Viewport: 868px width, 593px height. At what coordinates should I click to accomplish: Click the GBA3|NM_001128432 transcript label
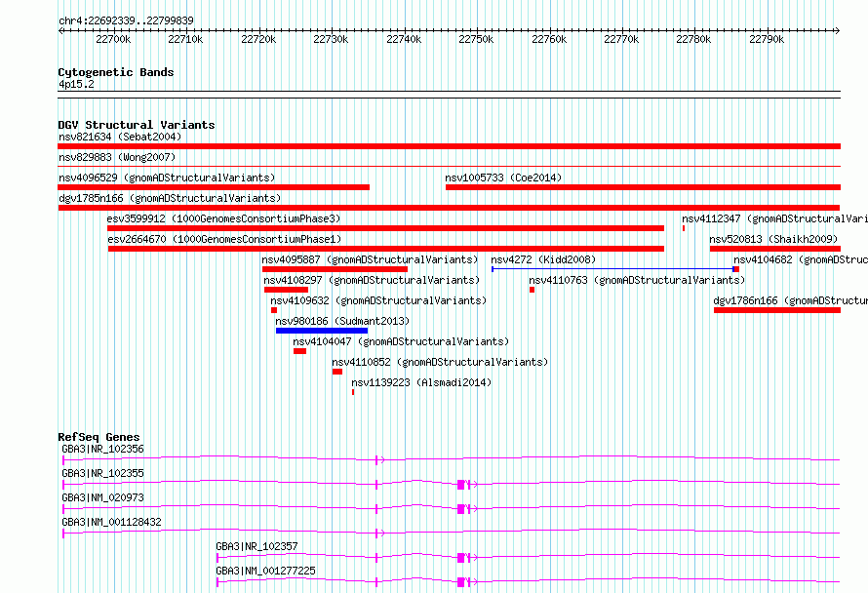coord(111,522)
